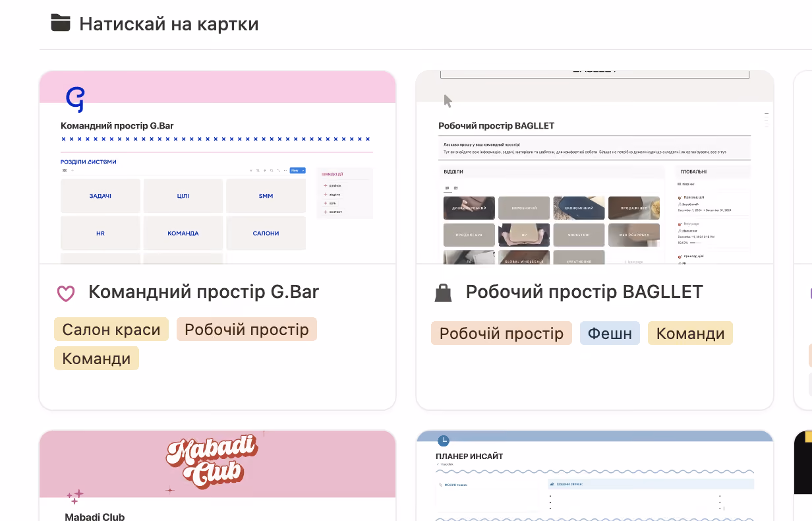Click the folder icon beside Натискай на картки
The height and width of the screenshot is (521, 812).
tap(60, 23)
